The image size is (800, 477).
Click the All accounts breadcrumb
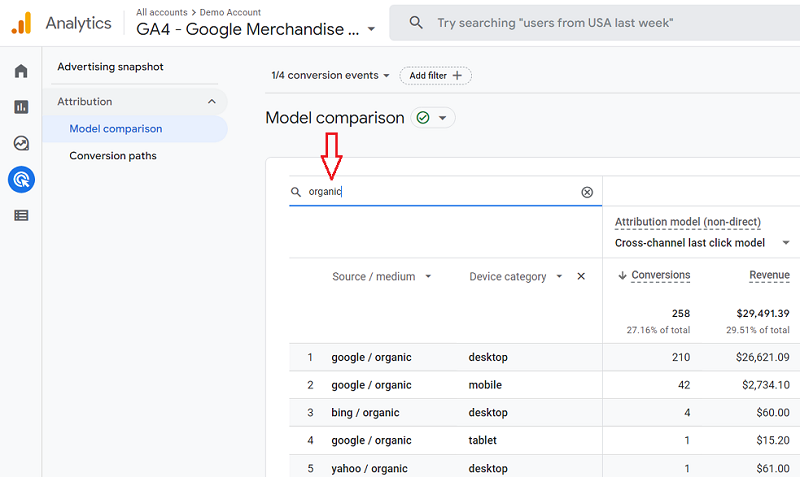162,12
